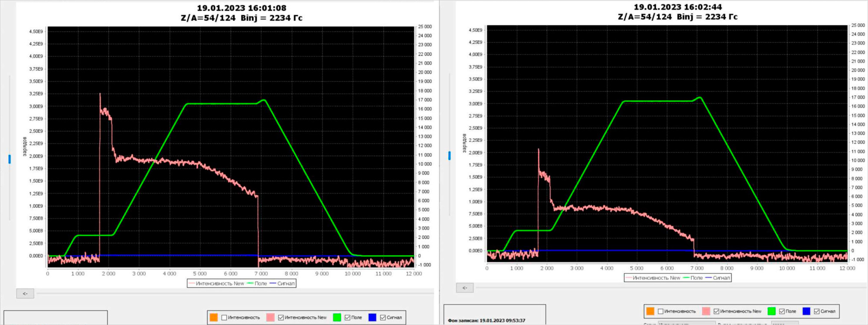Viewport: 868px width, 325px height.
Task: Click the pink Интенсивность New swatch under the right chart
Action: tap(706, 311)
